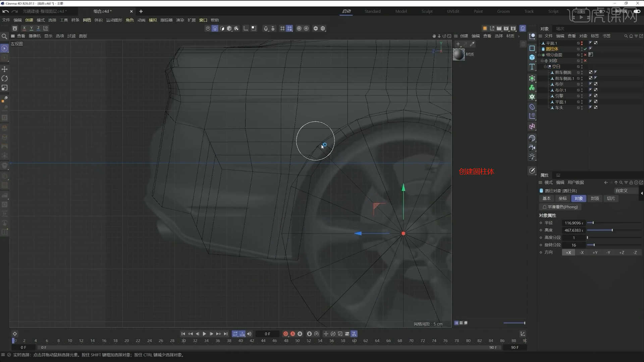Open the 封顶 attribute tab
Screen dimensions: 644x362
(x=595, y=198)
